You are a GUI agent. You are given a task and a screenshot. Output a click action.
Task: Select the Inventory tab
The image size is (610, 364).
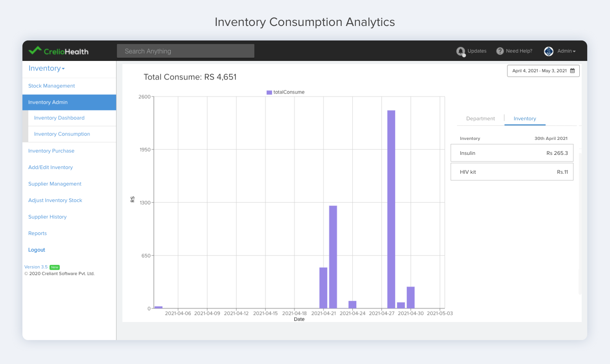pos(525,118)
